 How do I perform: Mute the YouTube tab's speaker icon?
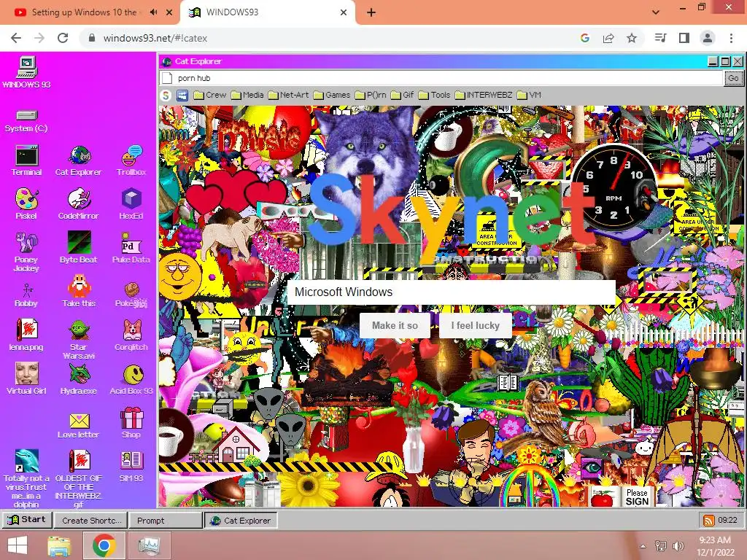[x=153, y=12]
